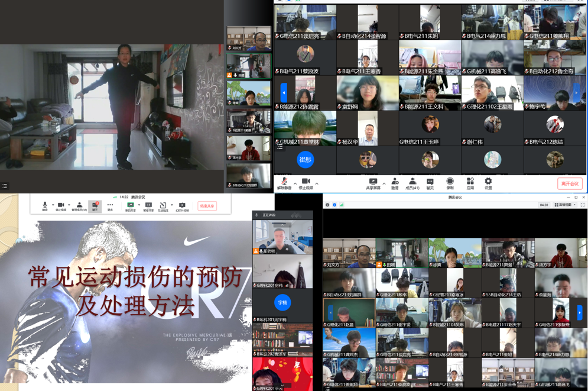The image size is (588, 391).
Task: Open 设置 settings gear
Action: pos(488,182)
